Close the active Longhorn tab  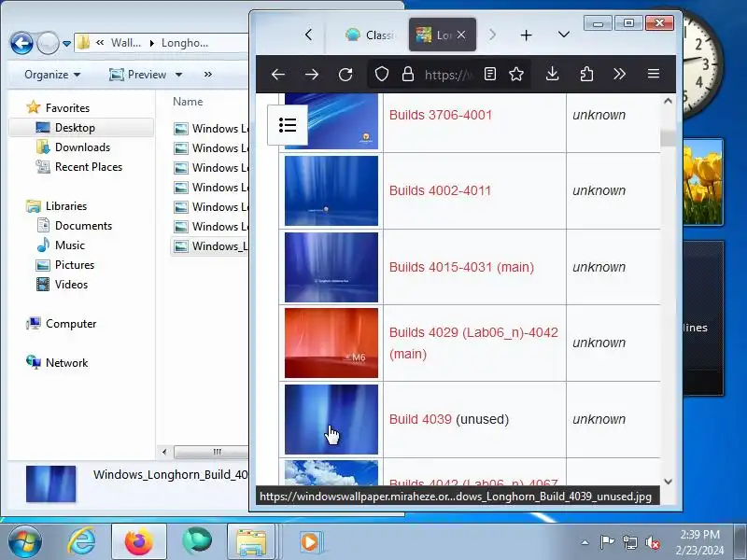[x=461, y=35]
